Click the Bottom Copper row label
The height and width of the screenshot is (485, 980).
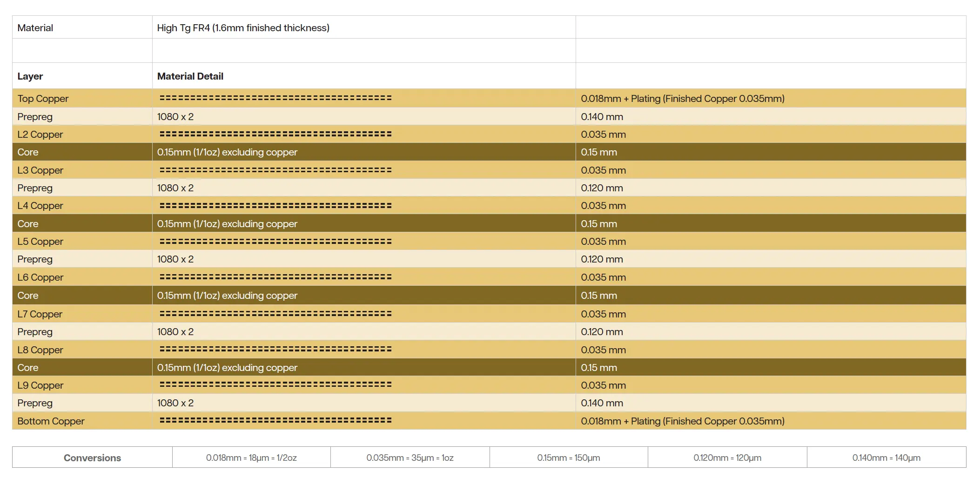point(51,421)
